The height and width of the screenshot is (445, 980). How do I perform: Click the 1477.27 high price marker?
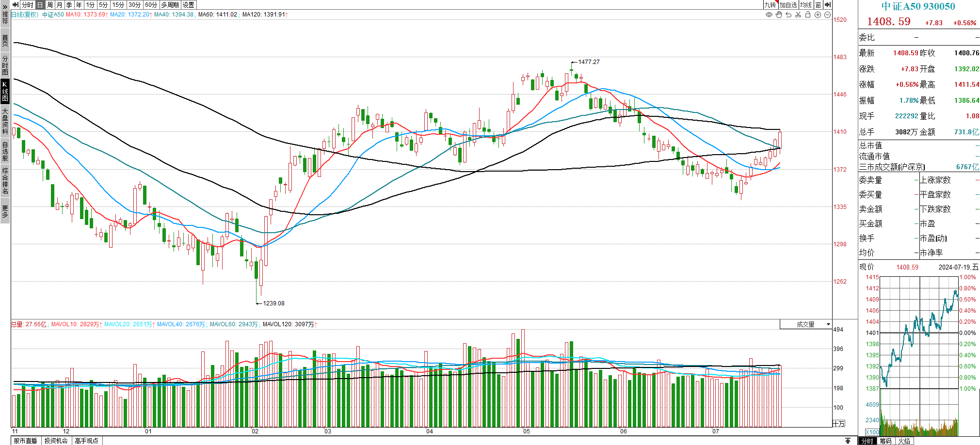point(589,62)
